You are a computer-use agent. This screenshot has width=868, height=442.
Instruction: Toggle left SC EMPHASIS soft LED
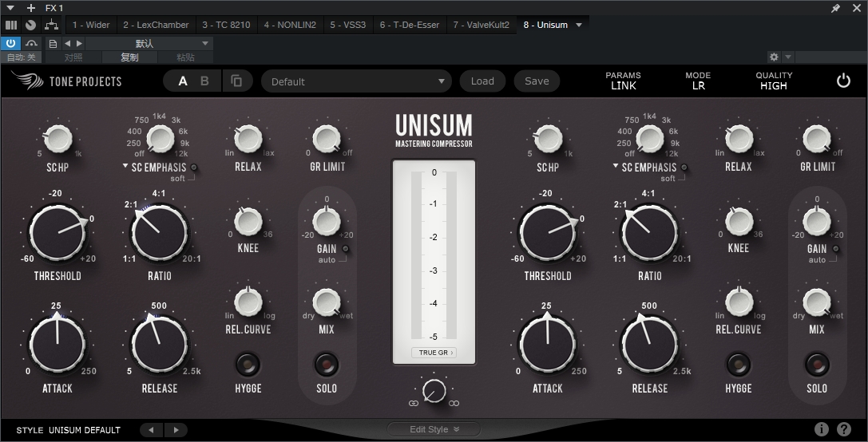pyautogui.click(x=194, y=167)
